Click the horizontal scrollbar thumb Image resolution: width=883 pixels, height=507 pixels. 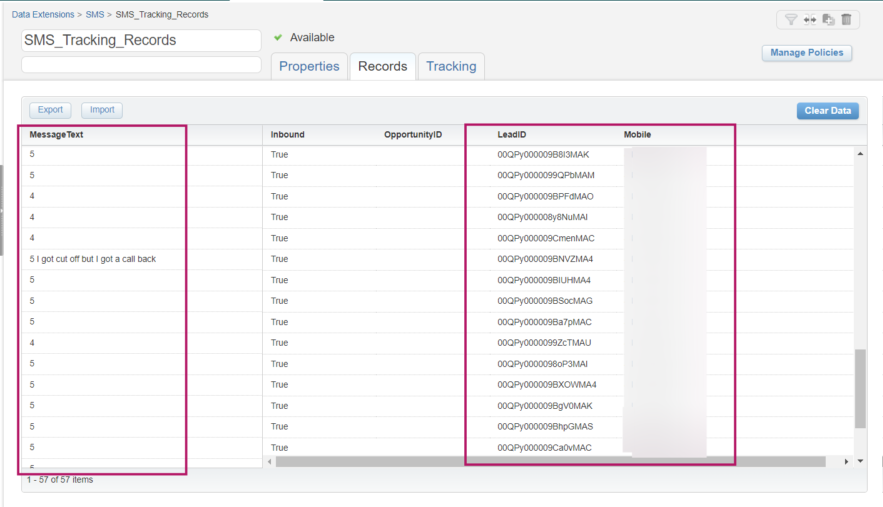click(551, 461)
